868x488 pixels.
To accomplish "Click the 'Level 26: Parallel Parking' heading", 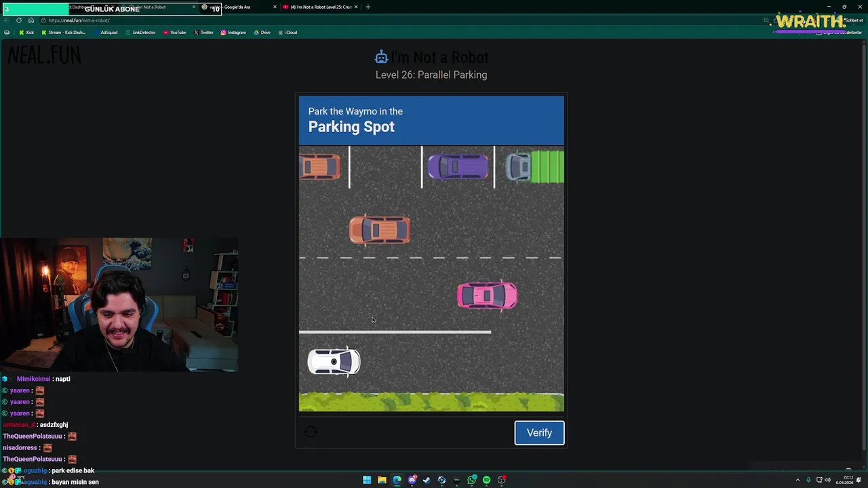I will pos(431,75).
